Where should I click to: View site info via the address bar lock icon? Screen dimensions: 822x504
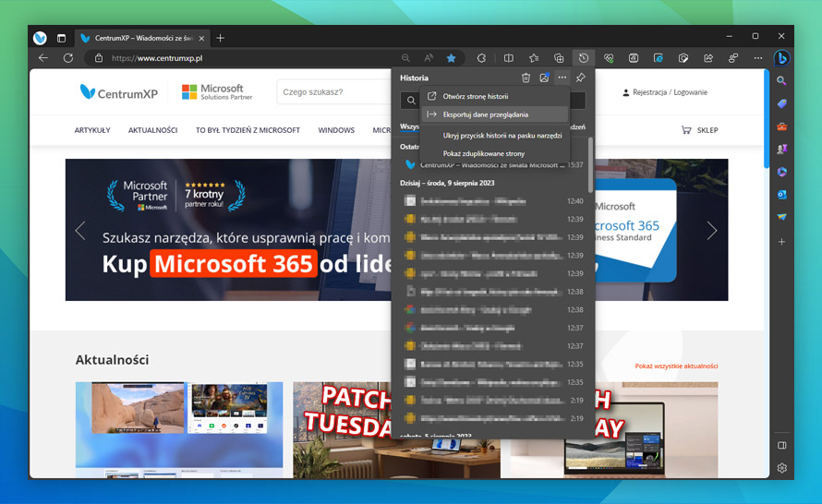(99, 58)
